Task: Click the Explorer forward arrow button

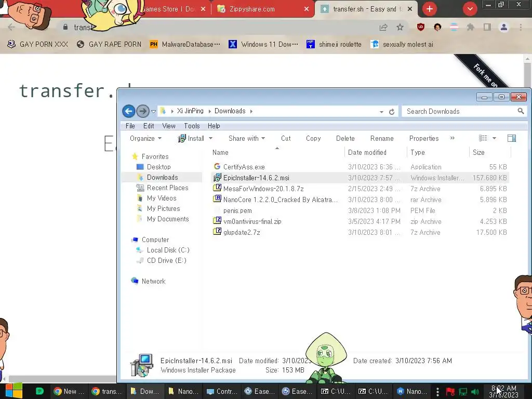Action: click(x=143, y=111)
